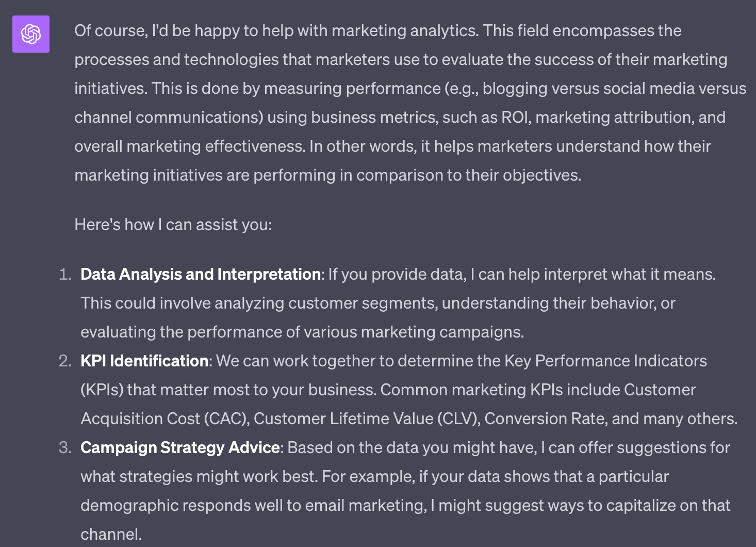Click the assistant profile icon beside the message
The width and height of the screenshot is (756, 547).
click(30, 34)
